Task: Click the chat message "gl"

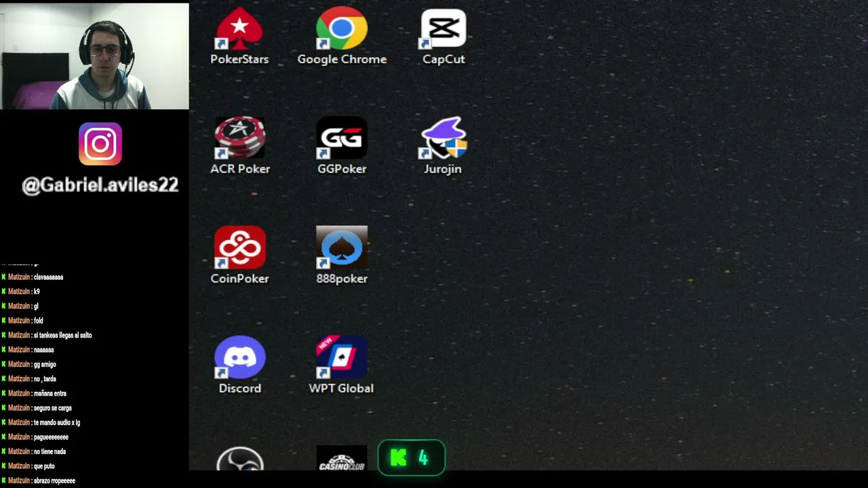Action: [x=36, y=306]
